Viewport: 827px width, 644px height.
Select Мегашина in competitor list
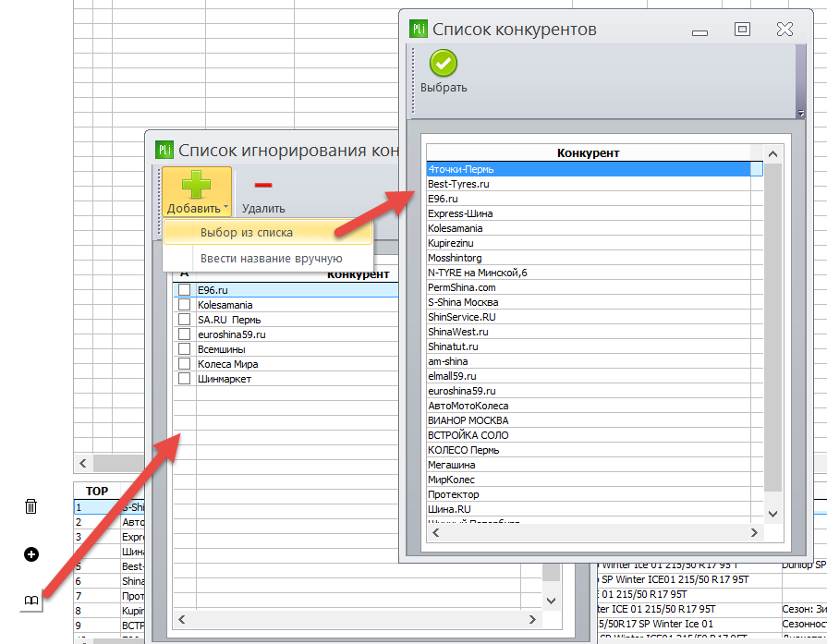594,465
